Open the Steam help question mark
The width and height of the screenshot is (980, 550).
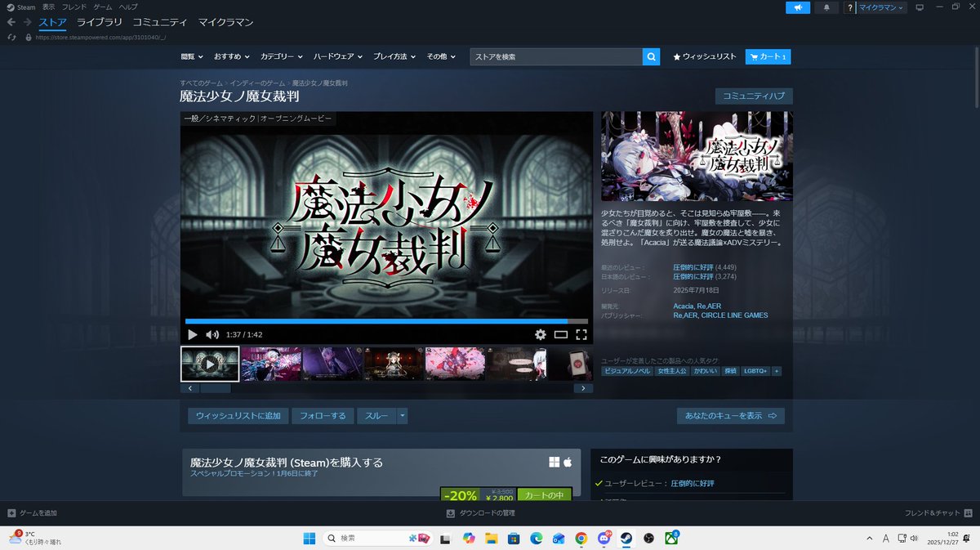[850, 7]
